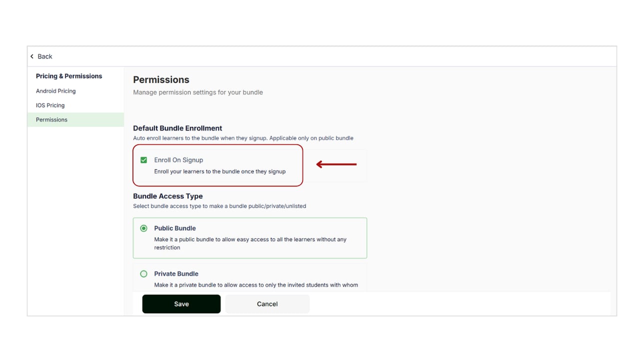Image resolution: width=644 pixels, height=362 pixels.
Task: Click the Back arrow chevron icon
Action: tap(32, 56)
